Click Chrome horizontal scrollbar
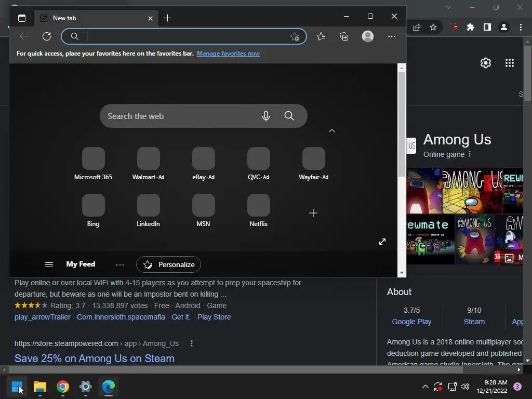This screenshot has width=532, height=399. [236, 370]
